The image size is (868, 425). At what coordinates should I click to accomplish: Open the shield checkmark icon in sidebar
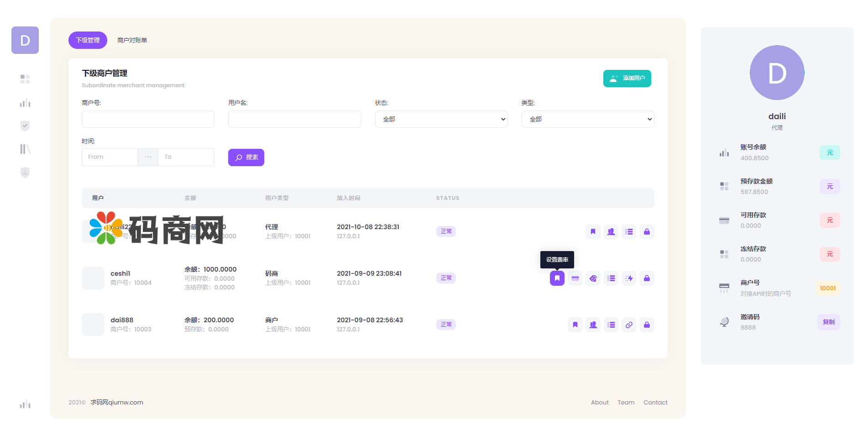[x=25, y=126]
